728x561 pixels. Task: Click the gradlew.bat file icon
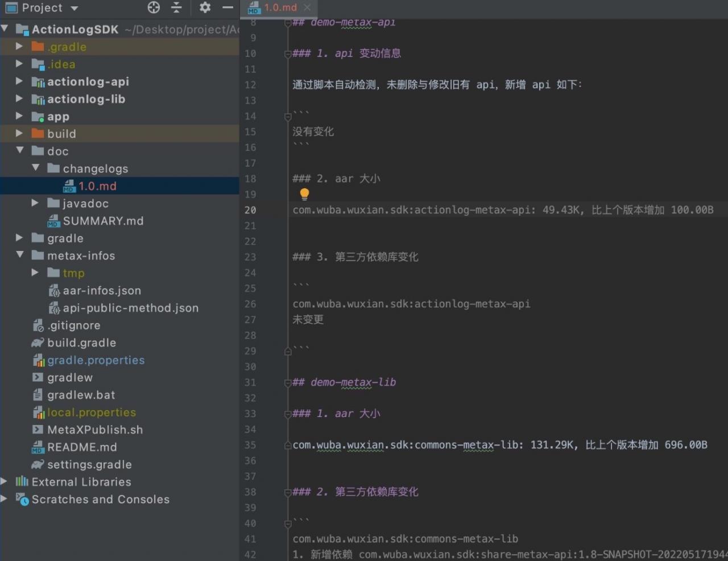coord(38,395)
